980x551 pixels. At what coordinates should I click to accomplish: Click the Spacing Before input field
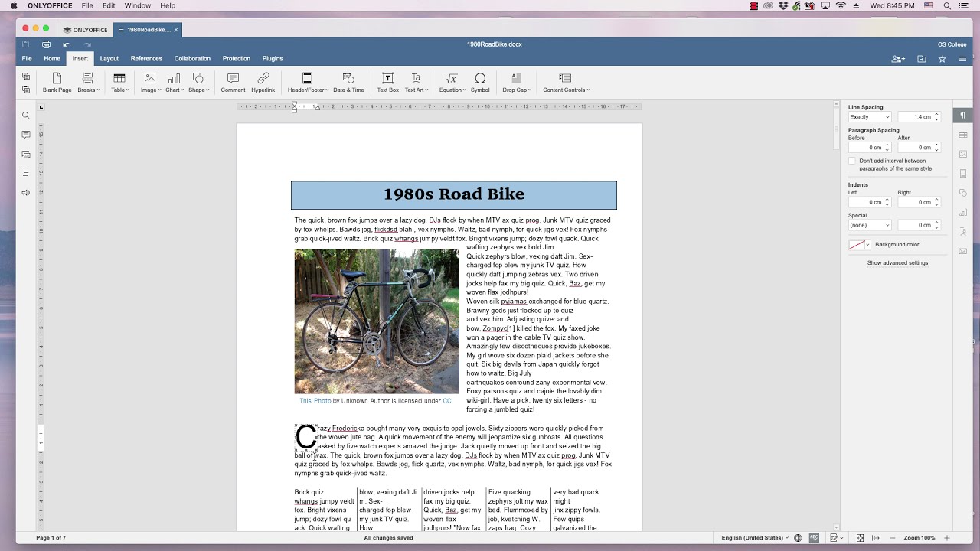pos(870,148)
